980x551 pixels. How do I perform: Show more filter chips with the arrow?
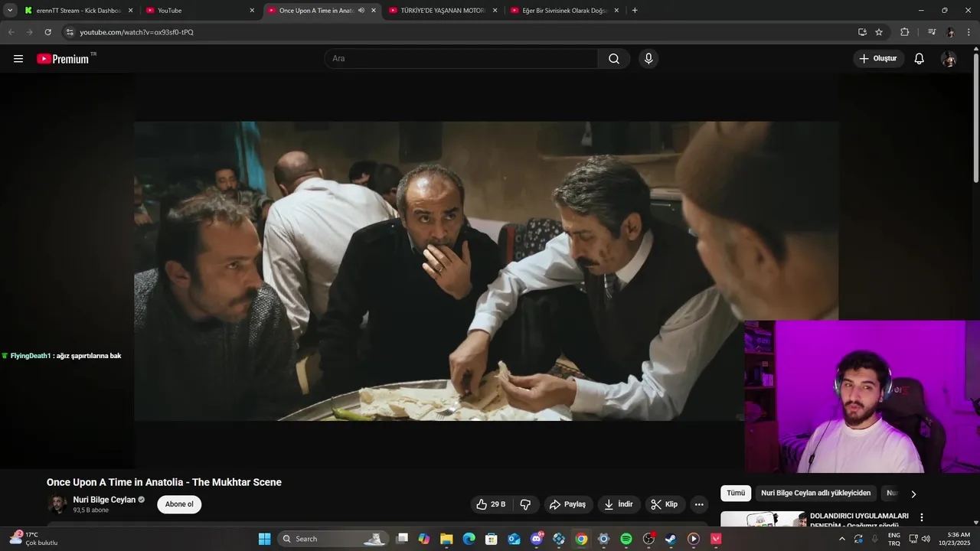tap(913, 494)
